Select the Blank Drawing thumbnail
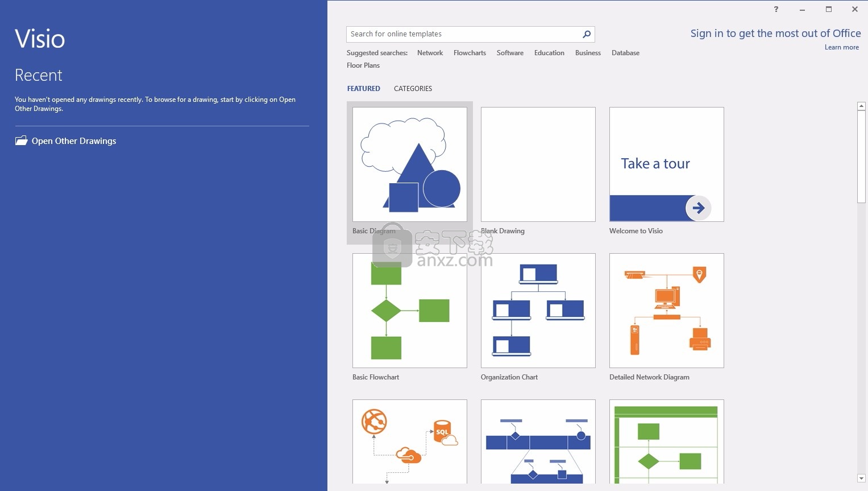This screenshot has width=868, height=491. click(538, 164)
